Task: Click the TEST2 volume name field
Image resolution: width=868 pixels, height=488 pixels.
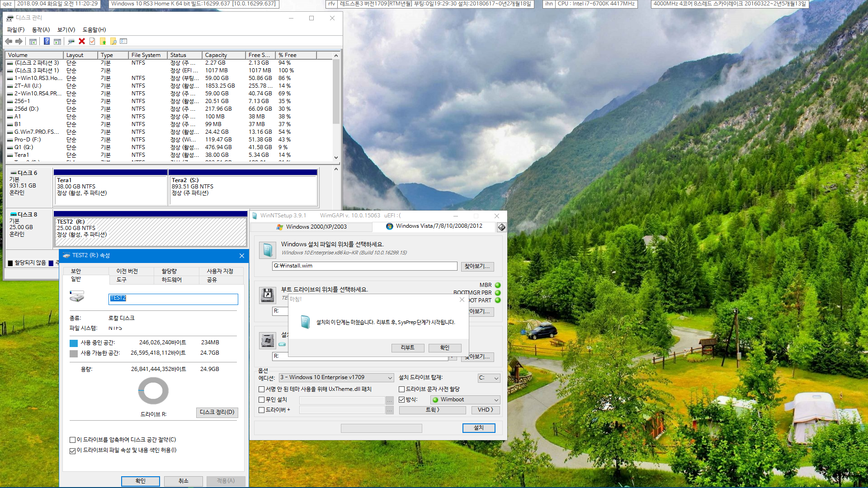Action: point(173,299)
